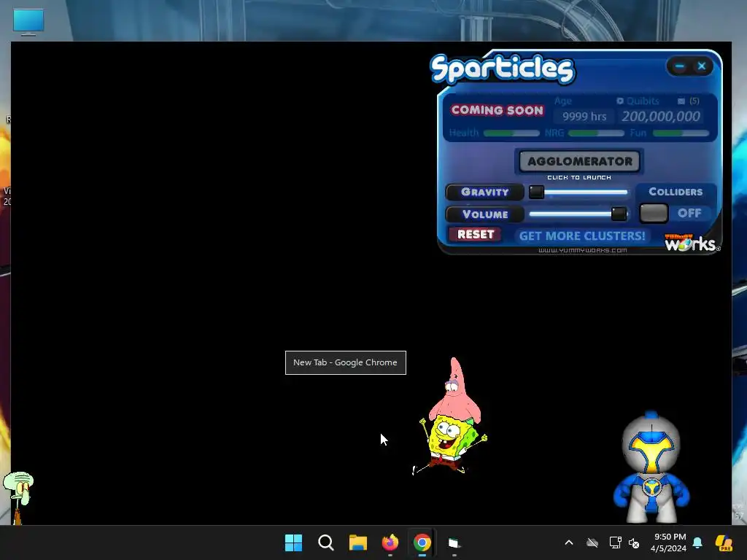Minimize the Sparticles panel
This screenshot has width=747, height=560.
679,66
